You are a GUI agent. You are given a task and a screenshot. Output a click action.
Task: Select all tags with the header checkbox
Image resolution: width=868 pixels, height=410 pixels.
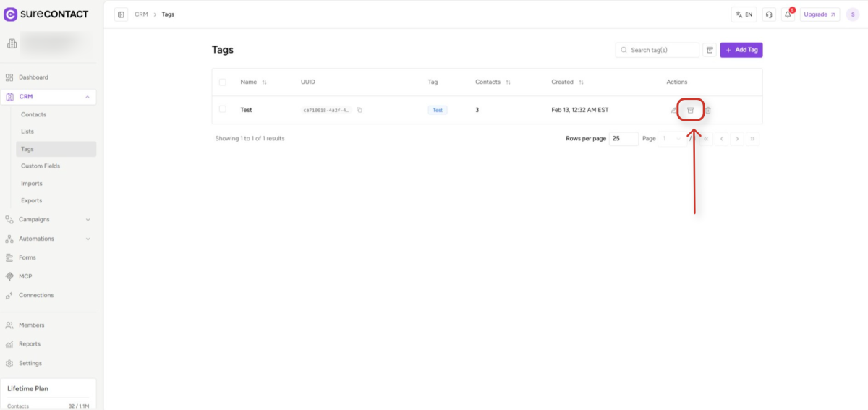(223, 82)
